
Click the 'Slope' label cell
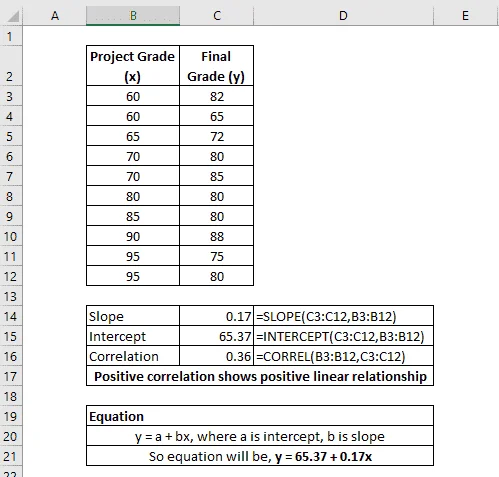[133, 316]
